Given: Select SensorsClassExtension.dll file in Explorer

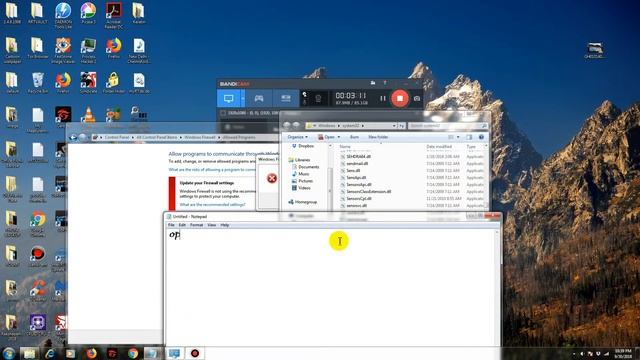Looking at the screenshot, I should click(x=366, y=191).
